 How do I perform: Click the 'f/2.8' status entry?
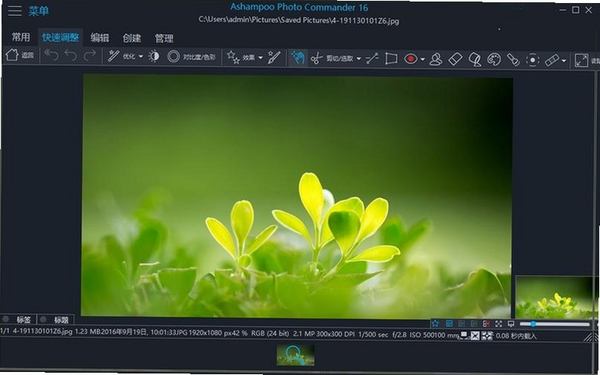399,334
